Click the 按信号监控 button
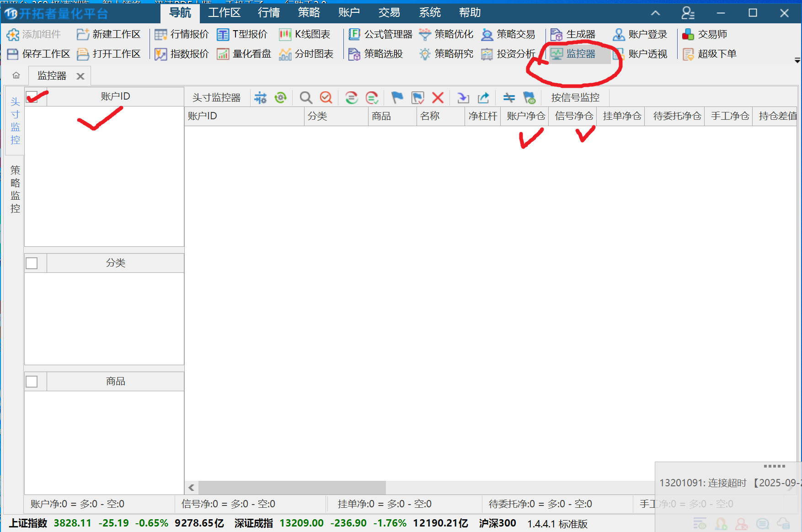Image resolution: width=802 pixels, height=532 pixels. pyautogui.click(x=575, y=97)
